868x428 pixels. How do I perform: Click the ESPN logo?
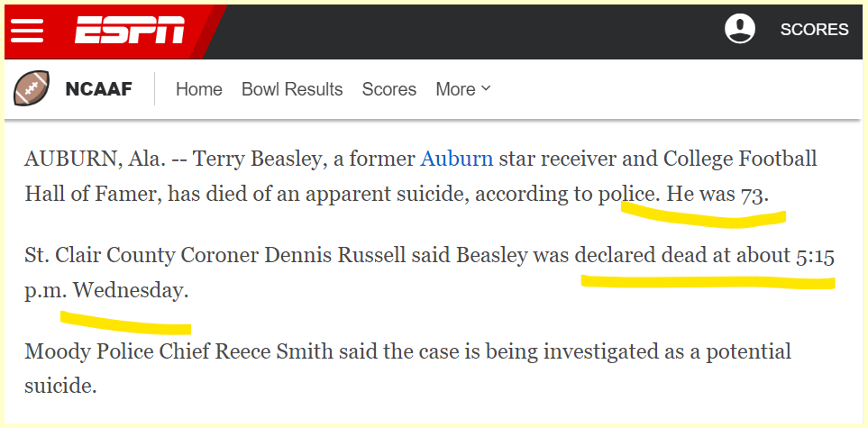click(129, 30)
